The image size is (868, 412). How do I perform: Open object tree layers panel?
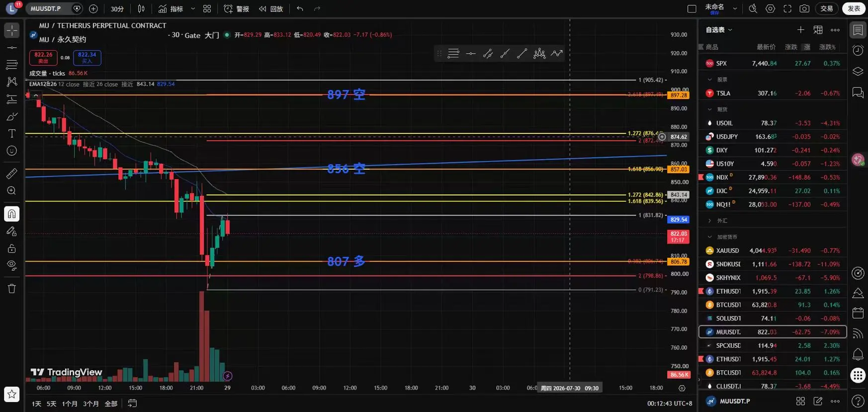click(858, 72)
